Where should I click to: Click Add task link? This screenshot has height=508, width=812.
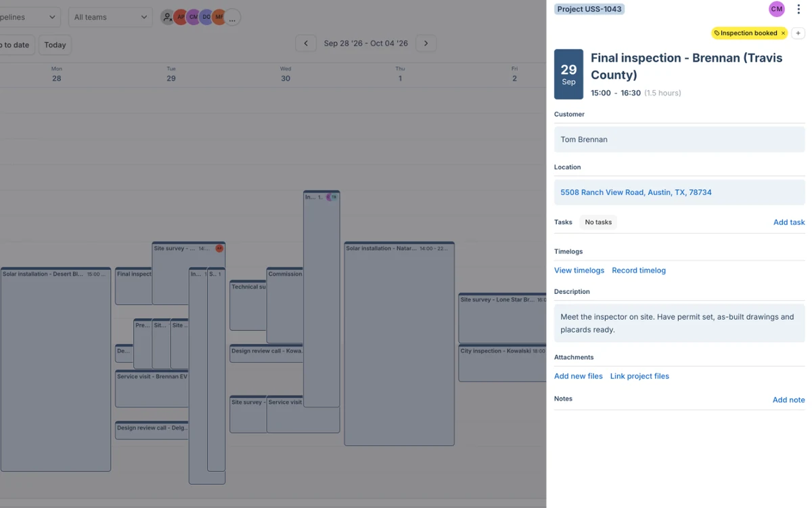coord(789,222)
